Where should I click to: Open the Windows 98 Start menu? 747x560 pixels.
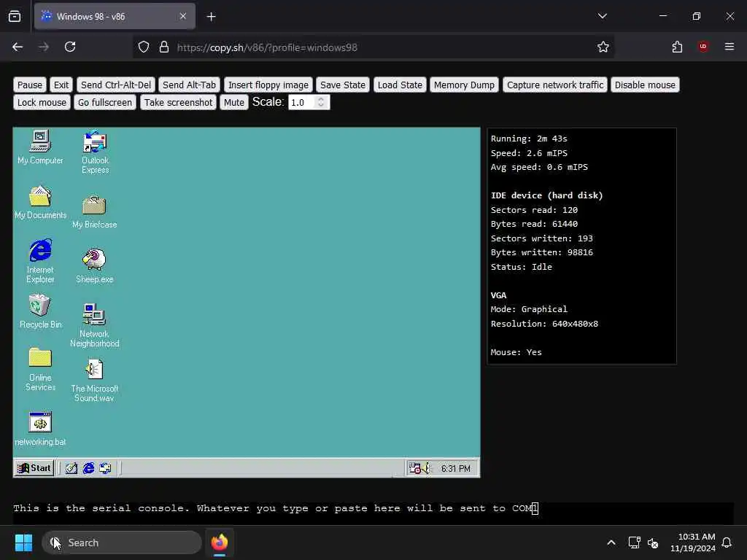click(34, 468)
